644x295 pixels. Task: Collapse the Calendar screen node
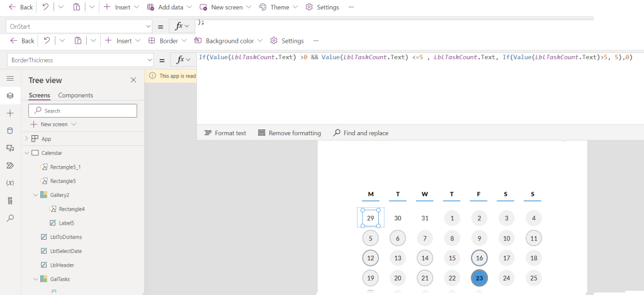(x=26, y=153)
